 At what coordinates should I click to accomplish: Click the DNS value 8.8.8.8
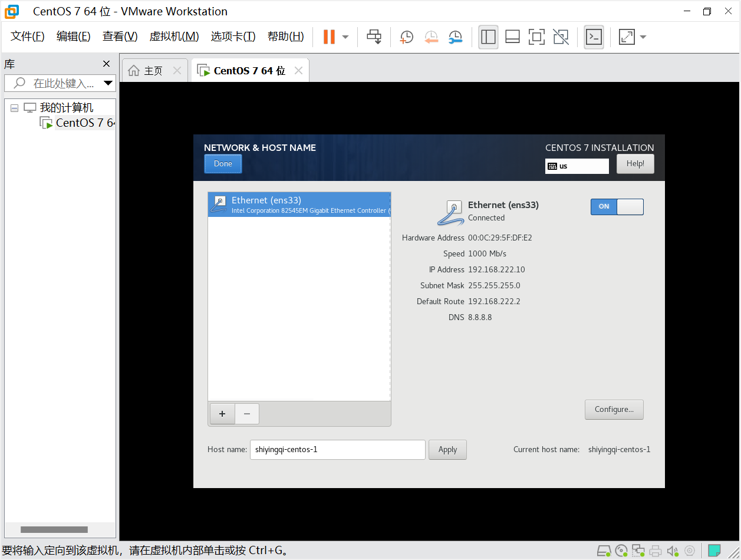480,317
